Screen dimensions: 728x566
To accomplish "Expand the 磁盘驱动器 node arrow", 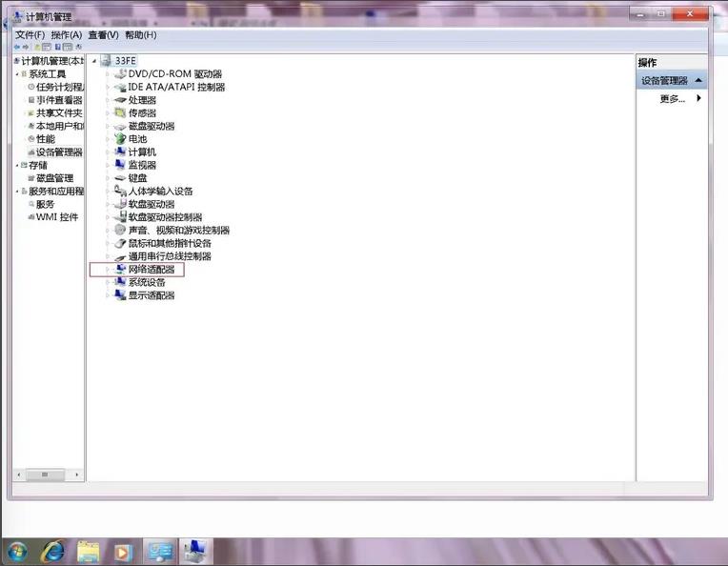I will click(x=108, y=127).
